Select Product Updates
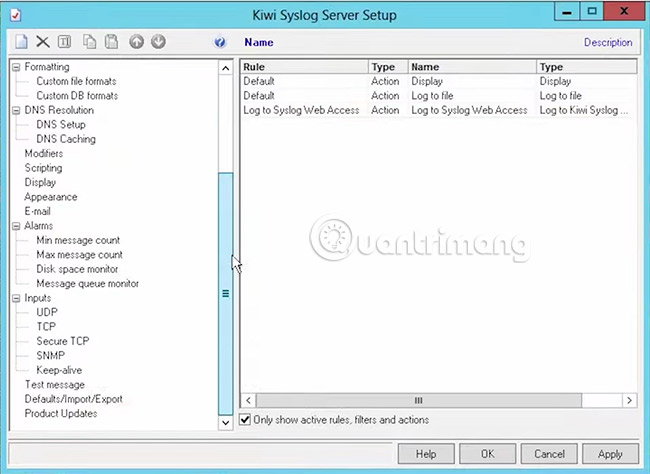Screen dimensions: 650x474 (61, 413)
